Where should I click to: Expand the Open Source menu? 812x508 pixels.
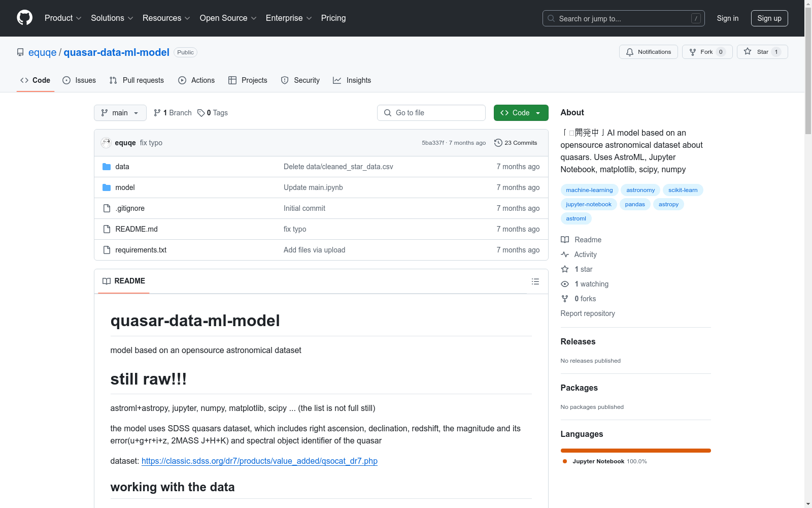tap(228, 18)
